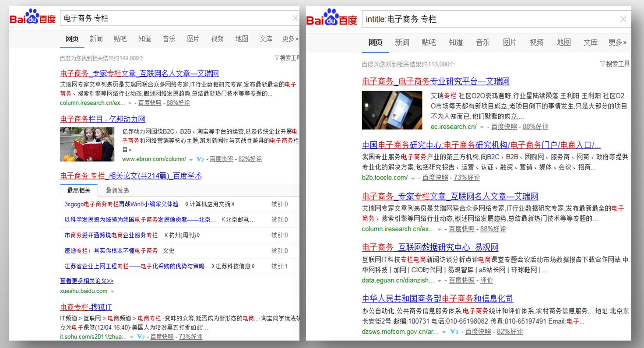The height and width of the screenshot is (348, 644).
Task: Open 百度快照 for dzsws.mofcom.gov.cn result
Action: click(478, 332)
